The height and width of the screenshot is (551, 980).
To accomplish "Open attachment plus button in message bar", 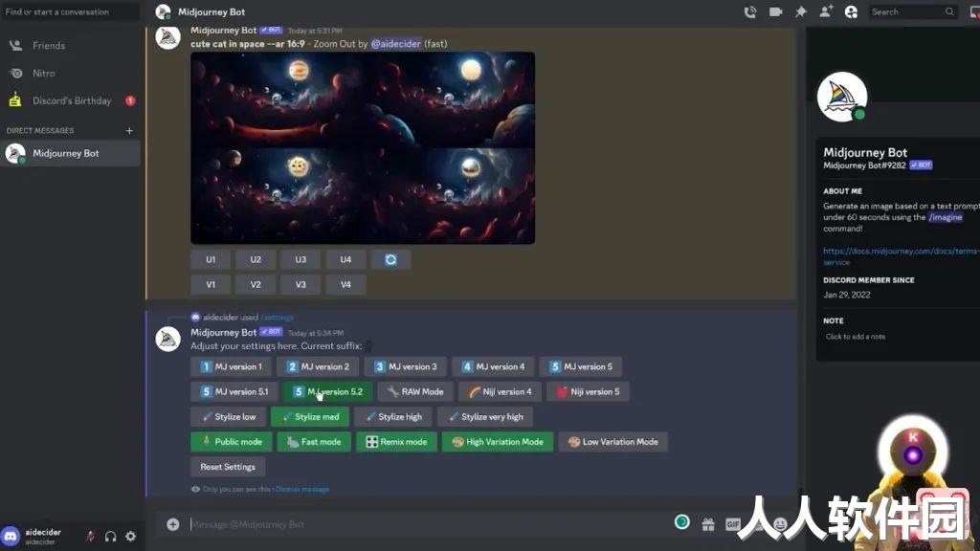I will 173,524.
